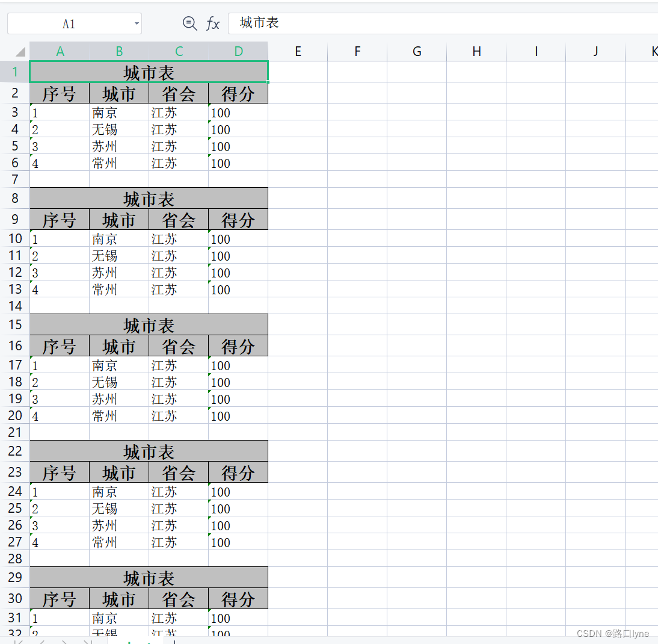
Task: Select row 28 header
Action: (x=14, y=559)
